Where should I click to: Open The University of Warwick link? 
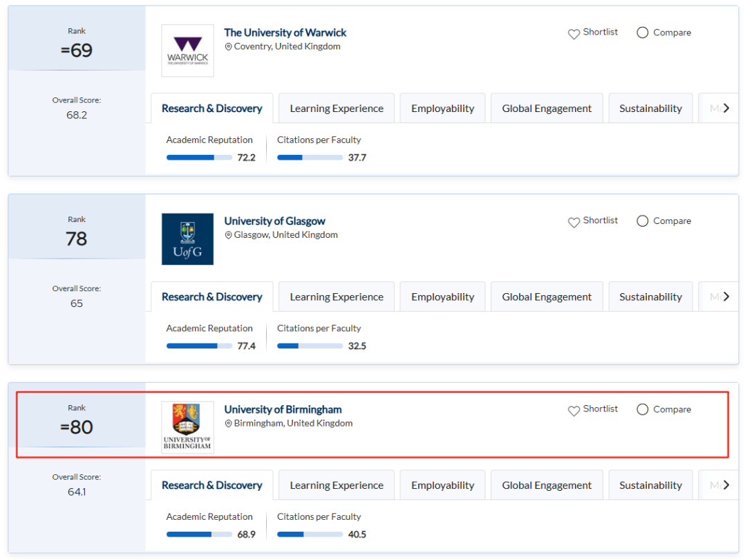285,32
